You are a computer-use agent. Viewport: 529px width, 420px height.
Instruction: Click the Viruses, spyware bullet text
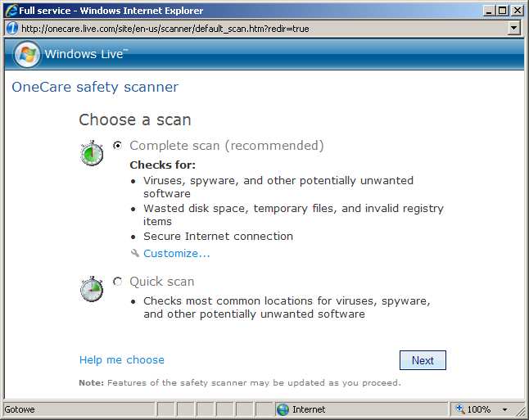tap(278, 187)
